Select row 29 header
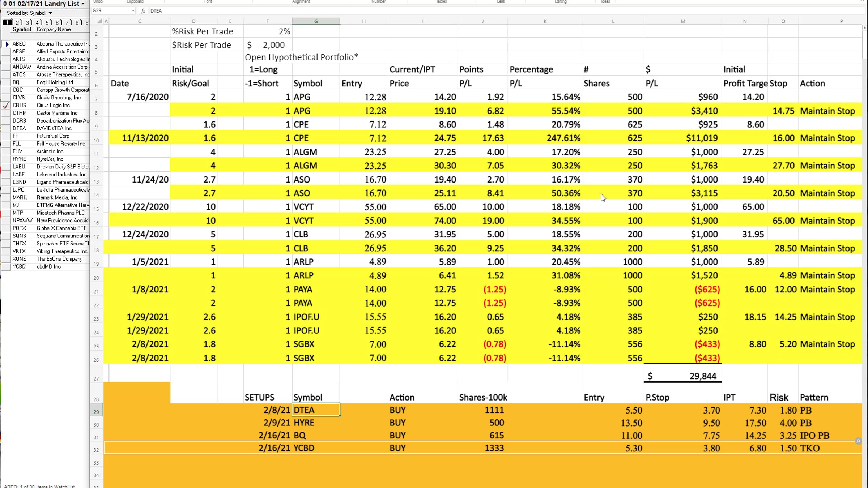The height and width of the screenshot is (488, 868). pyautogui.click(x=96, y=412)
